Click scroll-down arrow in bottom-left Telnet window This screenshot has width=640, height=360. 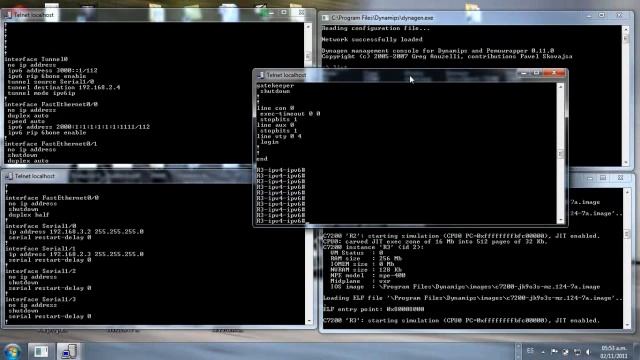[308, 321]
